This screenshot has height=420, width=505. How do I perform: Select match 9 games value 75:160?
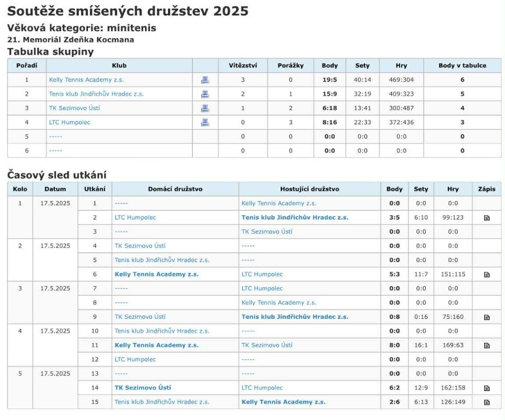pos(453,317)
